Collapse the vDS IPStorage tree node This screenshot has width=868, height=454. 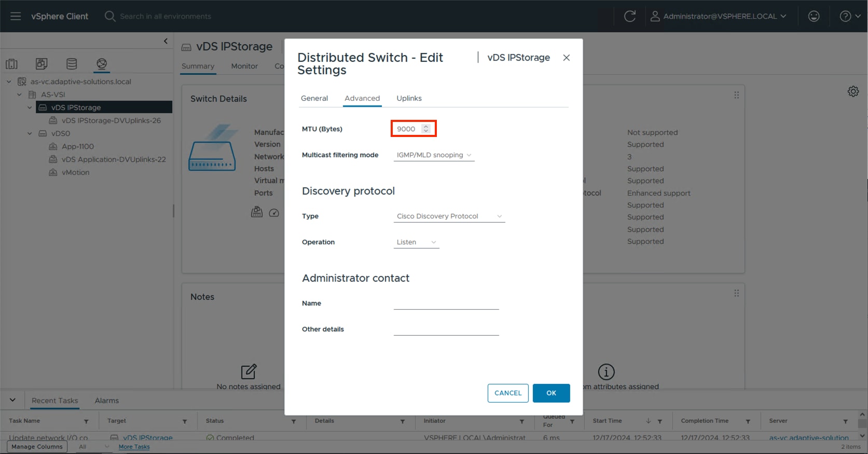(30, 107)
